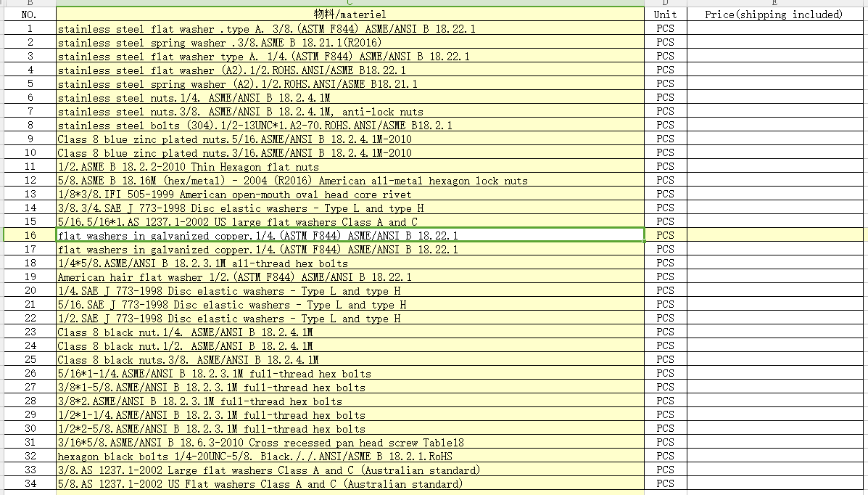Click the empty price cell for row 1
The height and width of the screenshot is (495, 868).
[x=774, y=29]
